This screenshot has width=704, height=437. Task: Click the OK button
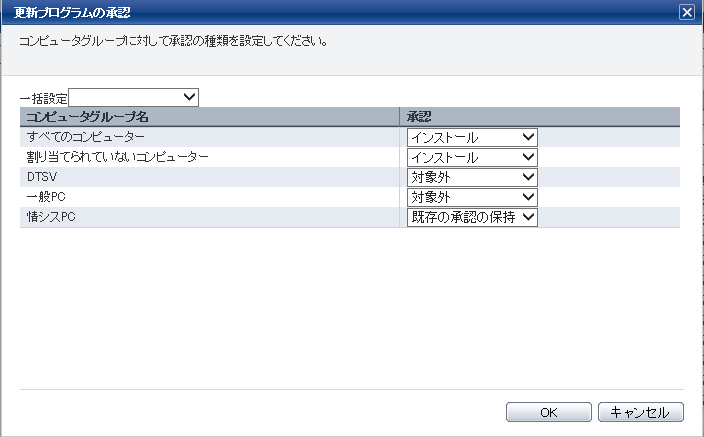click(549, 412)
